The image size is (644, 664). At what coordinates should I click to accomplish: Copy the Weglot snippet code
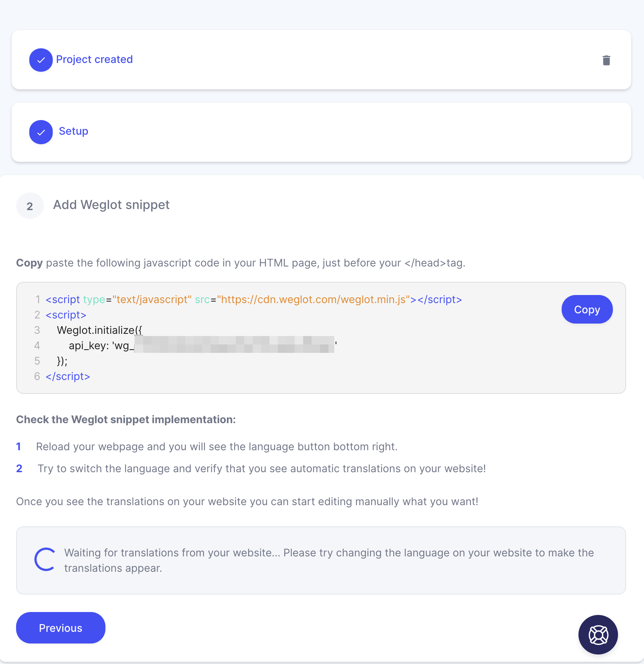(587, 309)
